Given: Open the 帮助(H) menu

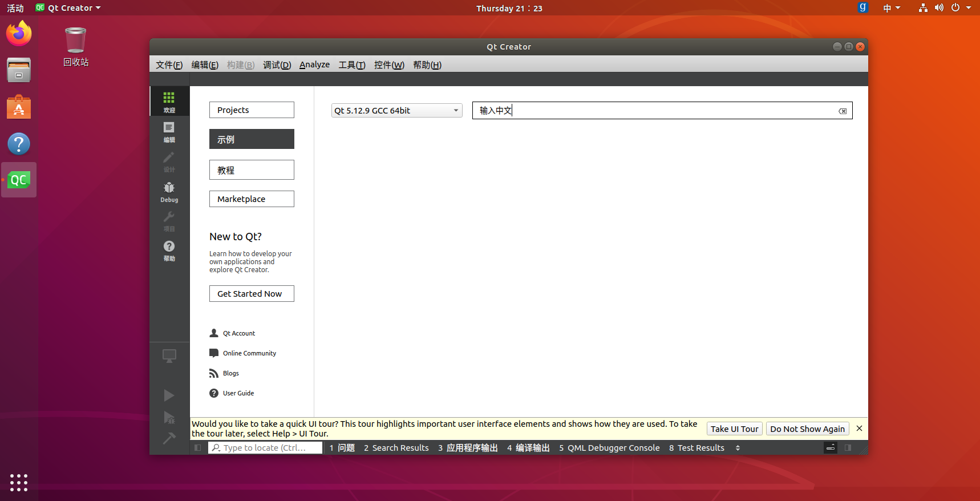Looking at the screenshot, I should [427, 65].
